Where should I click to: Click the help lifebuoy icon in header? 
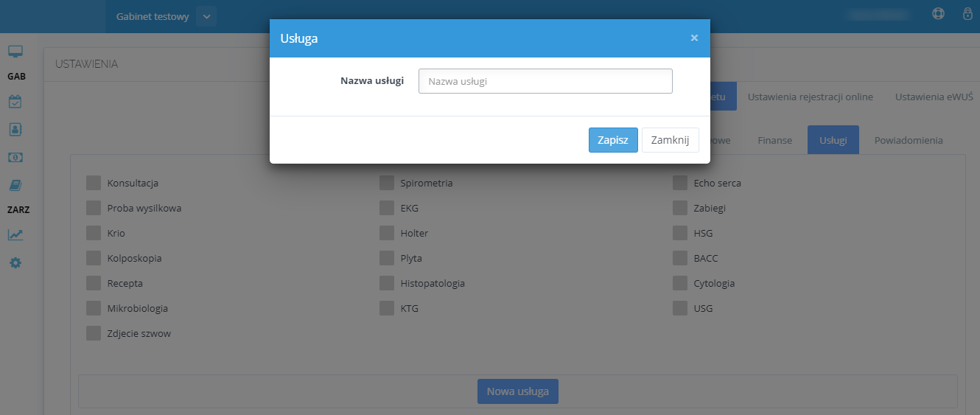[938, 13]
